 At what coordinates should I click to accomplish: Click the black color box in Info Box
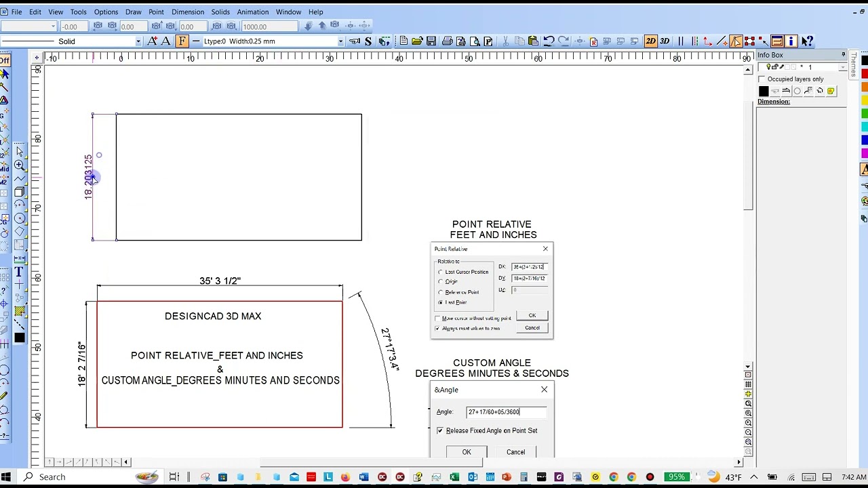(x=764, y=91)
